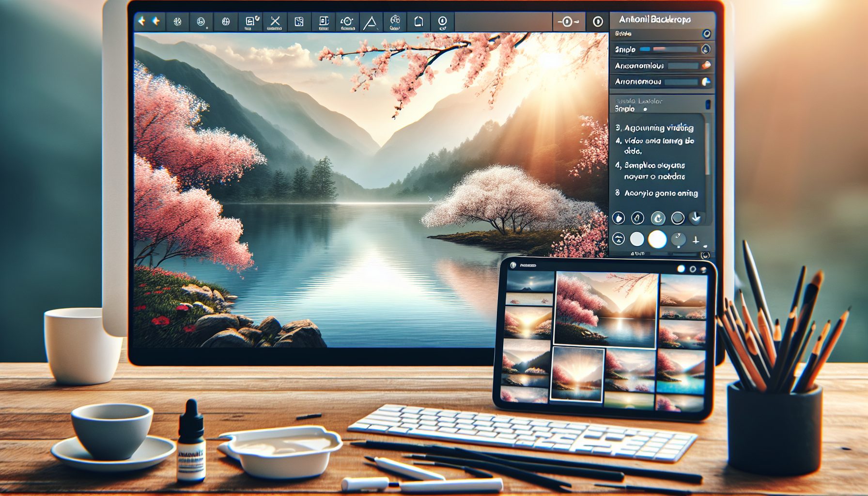This screenshot has width=868, height=496.
Task: Expand the first Anonomious row in side panel
Action: click(x=662, y=65)
